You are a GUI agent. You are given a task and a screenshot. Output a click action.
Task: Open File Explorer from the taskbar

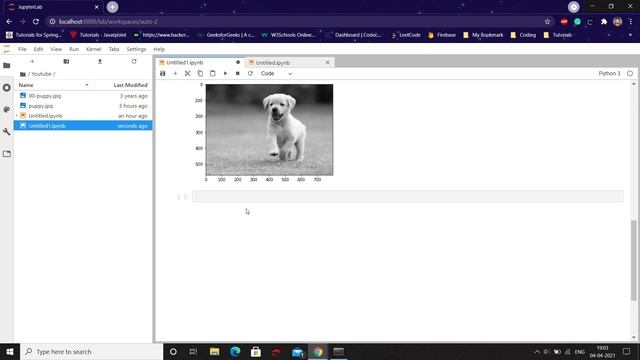(x=214, y=351)
